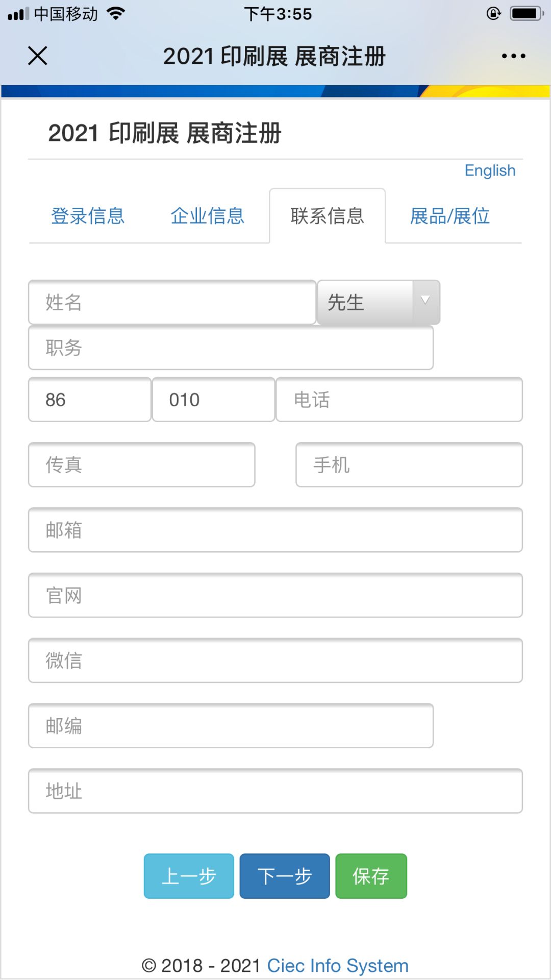This screenshot has width=551, height=980.
Task: Click the country code field showing 86
Action: point(89,400)
